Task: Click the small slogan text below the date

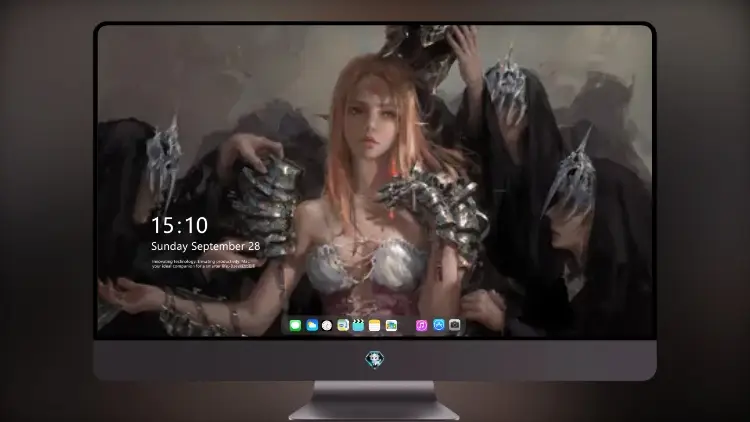Action: 203,264
